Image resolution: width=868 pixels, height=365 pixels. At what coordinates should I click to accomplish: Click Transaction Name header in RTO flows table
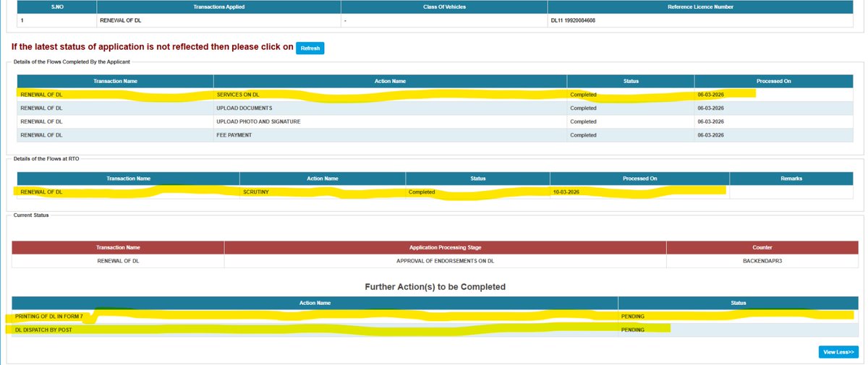(128, 179)
